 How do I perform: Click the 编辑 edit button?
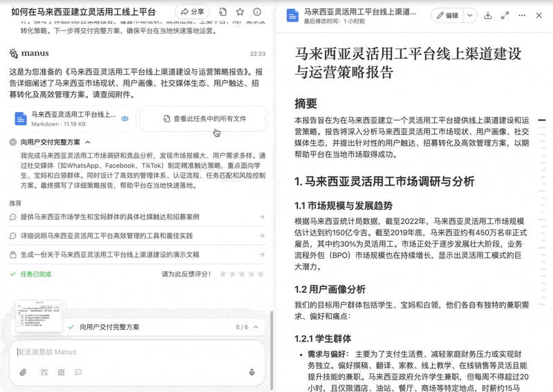(x=447, y=15)
